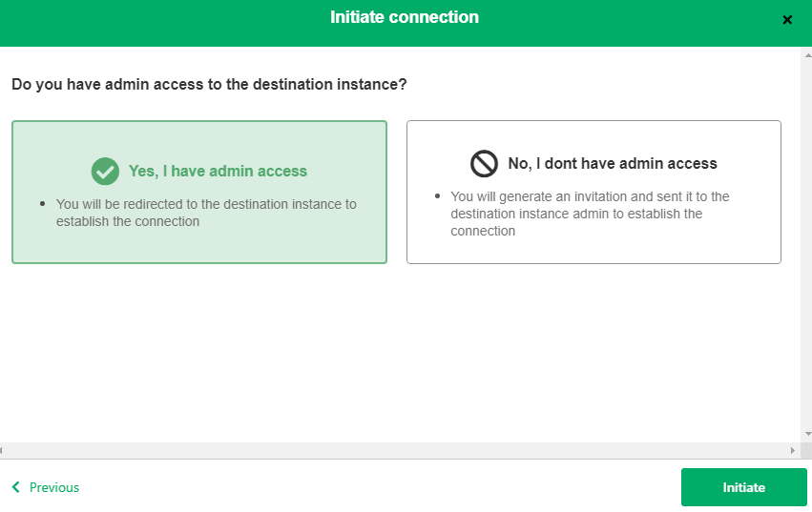The height and width of the screenshot is (512, 812).
Task: Click the chevron arrow beside Previous
Action: click(16, 487)
